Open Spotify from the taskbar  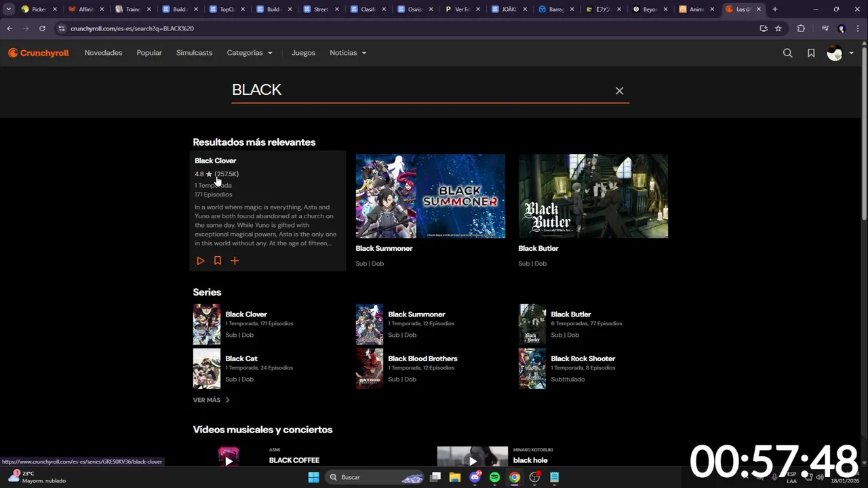point(494,477)
